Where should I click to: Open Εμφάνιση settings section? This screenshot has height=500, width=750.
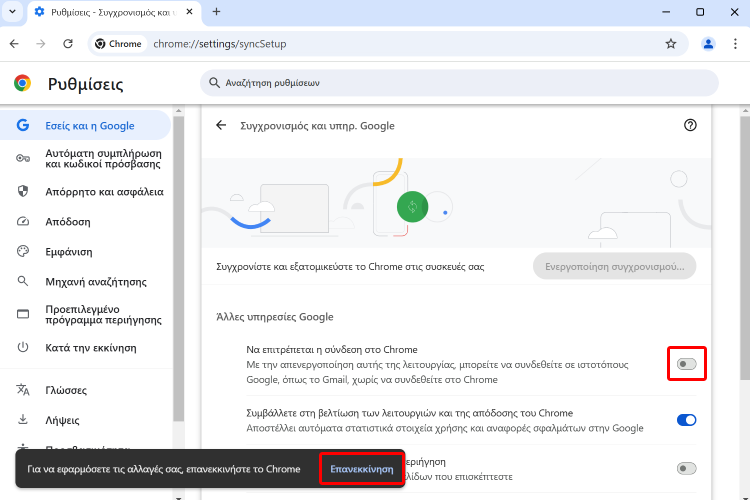(68, 252)
